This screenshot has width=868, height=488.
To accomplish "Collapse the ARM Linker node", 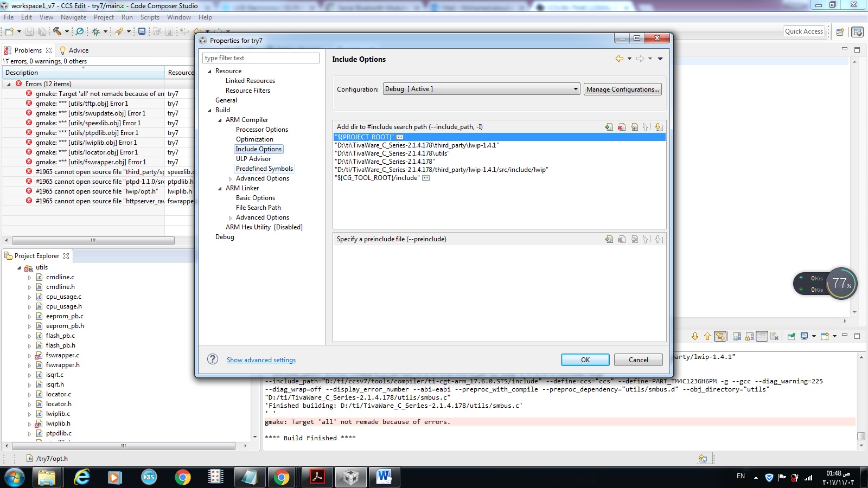I will coord(220,189).
